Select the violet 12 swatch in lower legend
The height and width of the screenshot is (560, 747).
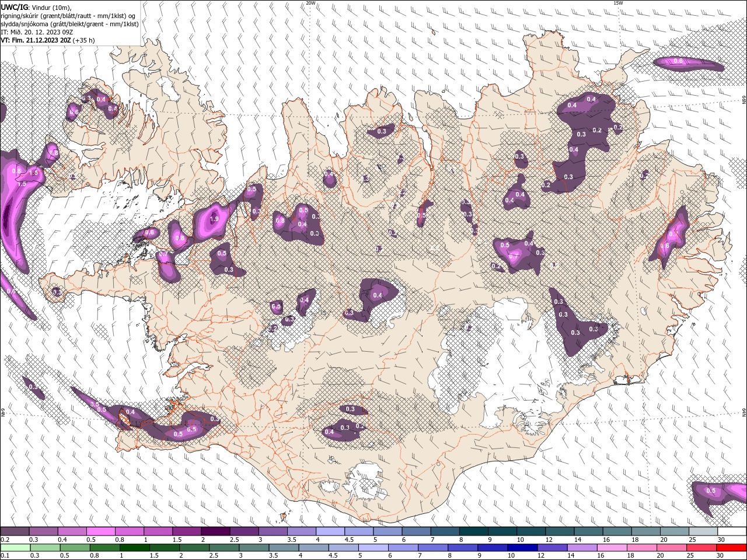click(x=551, y=547)
